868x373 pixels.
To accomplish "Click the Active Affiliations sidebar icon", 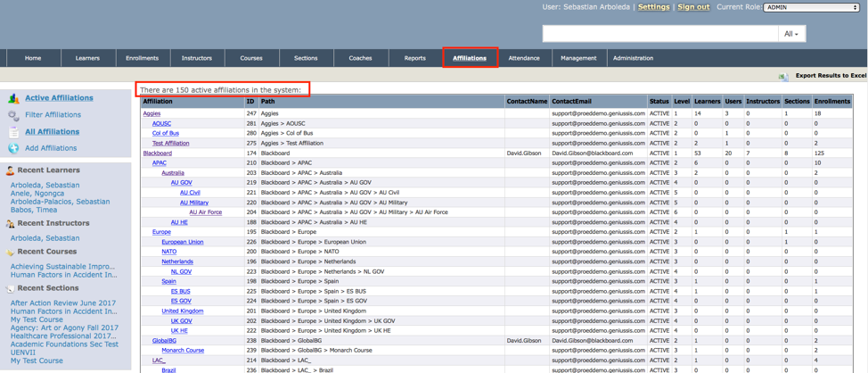I will tap(13, 98).
